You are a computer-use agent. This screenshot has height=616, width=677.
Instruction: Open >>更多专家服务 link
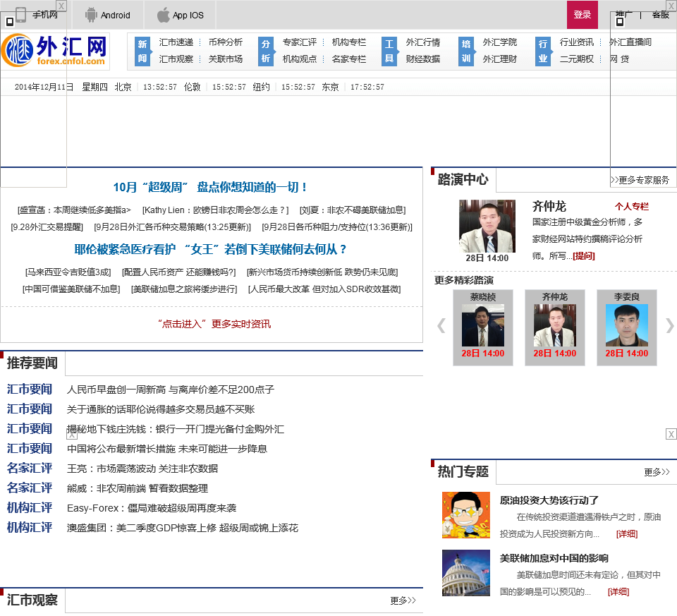(x=640, y=180)
